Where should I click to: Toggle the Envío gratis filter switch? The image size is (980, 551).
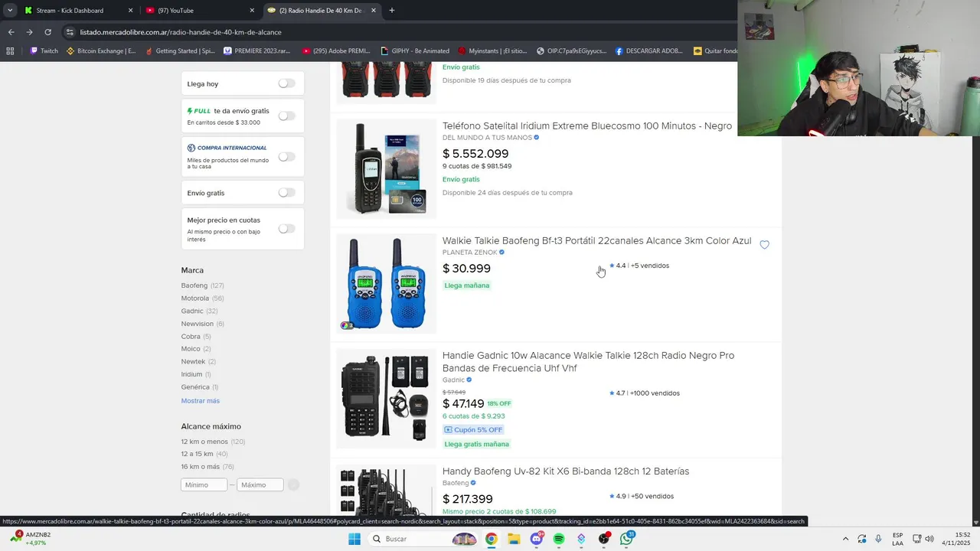286,192
